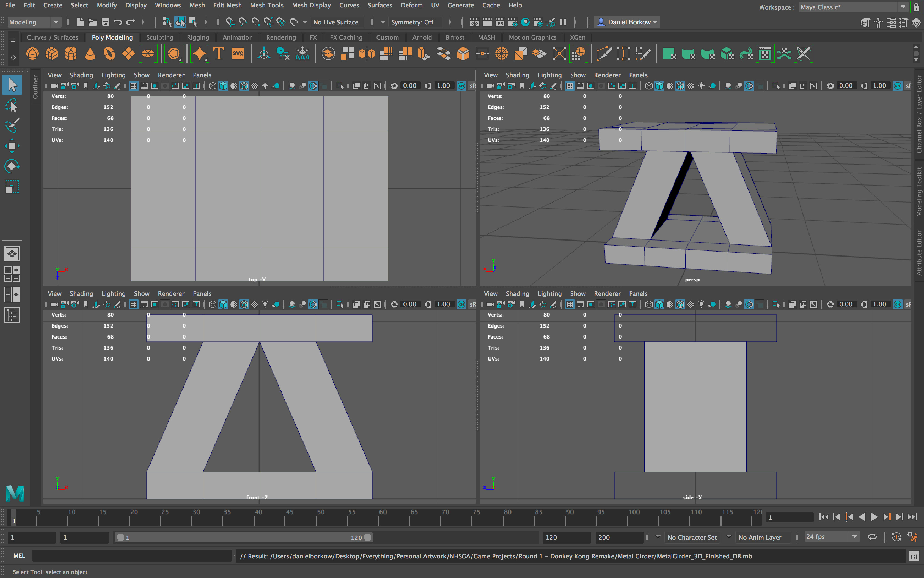The image size is (924, 578).
Task: Click the Undo arrow icon
Action: tap(118, 22)
